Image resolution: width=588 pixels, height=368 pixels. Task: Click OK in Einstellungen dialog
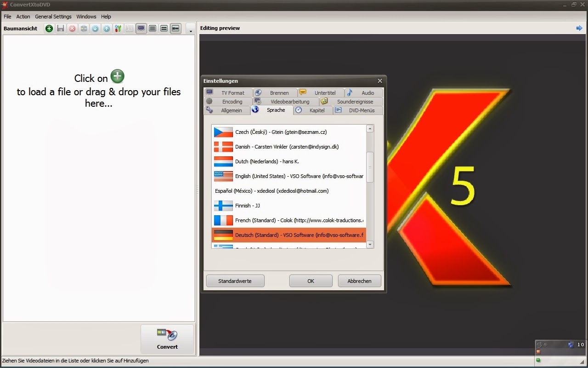[x=311, y=281]
